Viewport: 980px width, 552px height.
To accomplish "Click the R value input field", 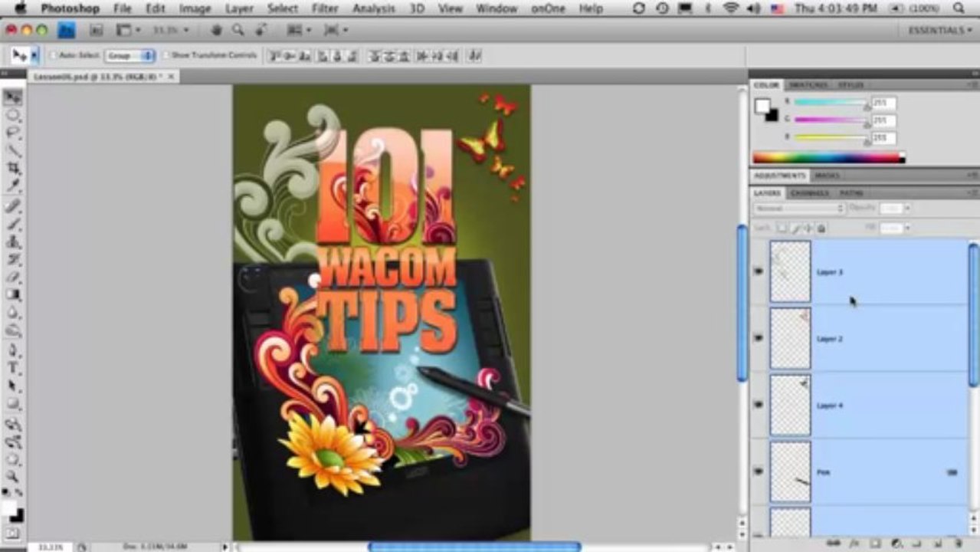I will coord(883,103).
